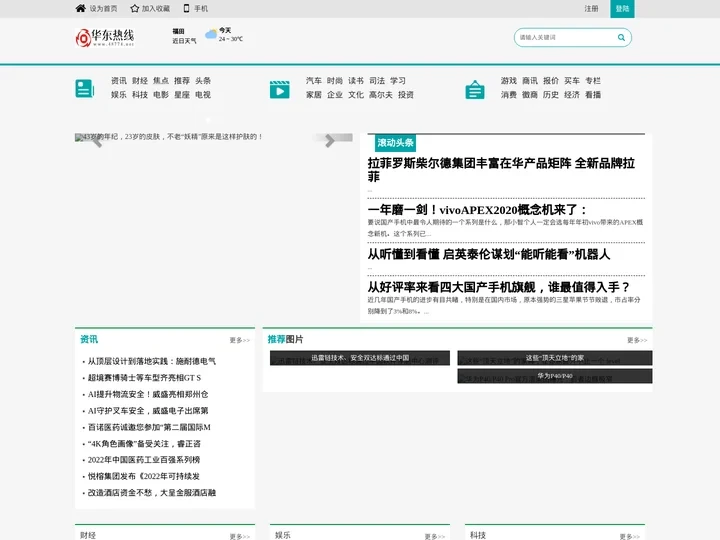
Task: Open article “4K角色画像”备受关注，睿正咨
Action: coord(144,444)
